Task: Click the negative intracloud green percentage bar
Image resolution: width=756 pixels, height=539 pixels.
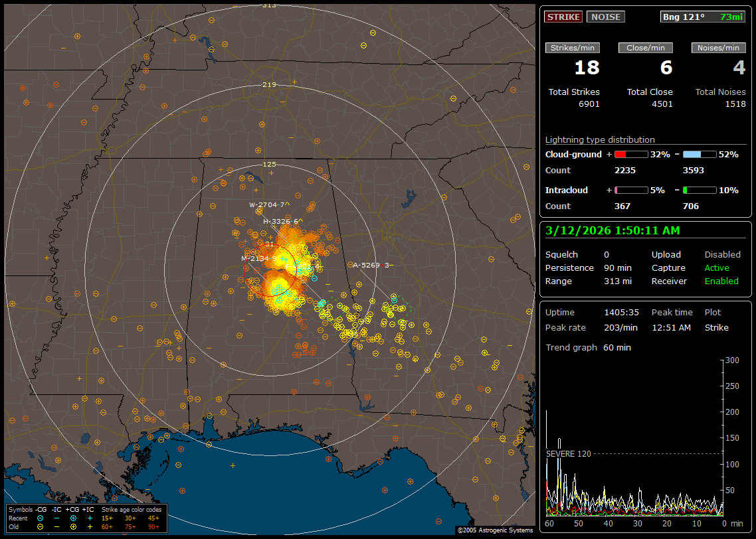Action: pyautogui.click(x=699, y=190)
